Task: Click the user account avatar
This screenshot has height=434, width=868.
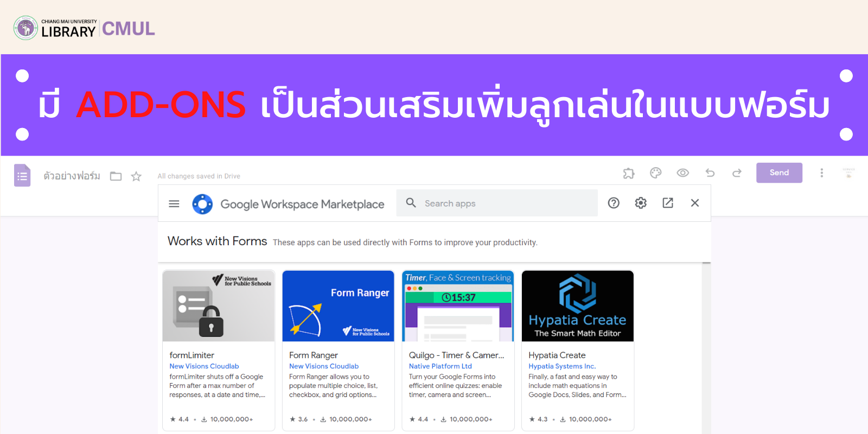Action: pos(848,173)
